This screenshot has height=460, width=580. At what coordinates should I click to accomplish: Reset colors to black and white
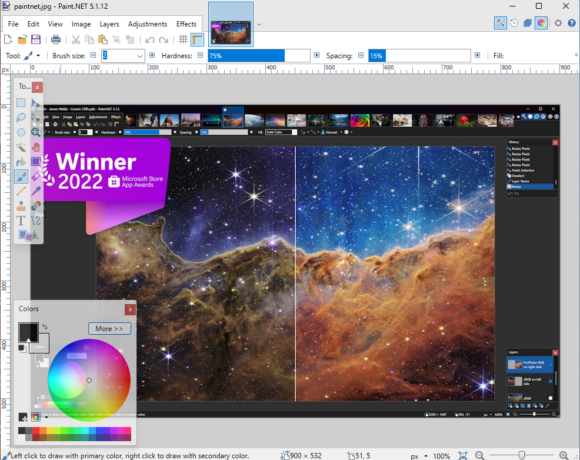pos(22,348)
